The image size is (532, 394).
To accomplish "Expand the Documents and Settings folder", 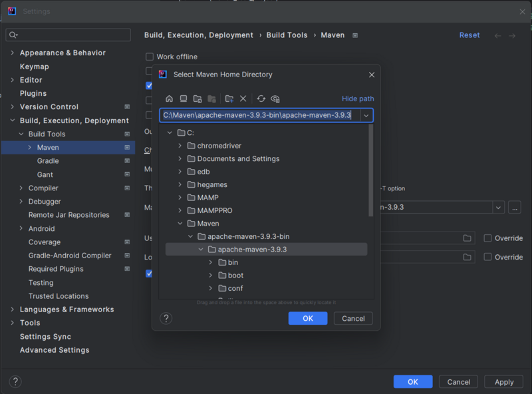I will tap(180, 158).
